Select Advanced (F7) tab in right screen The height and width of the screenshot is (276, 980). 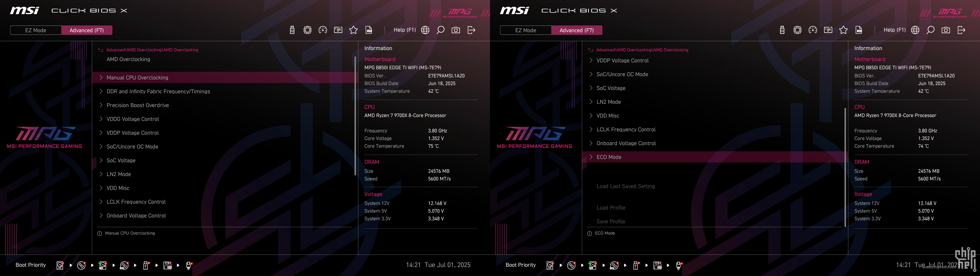577,30
